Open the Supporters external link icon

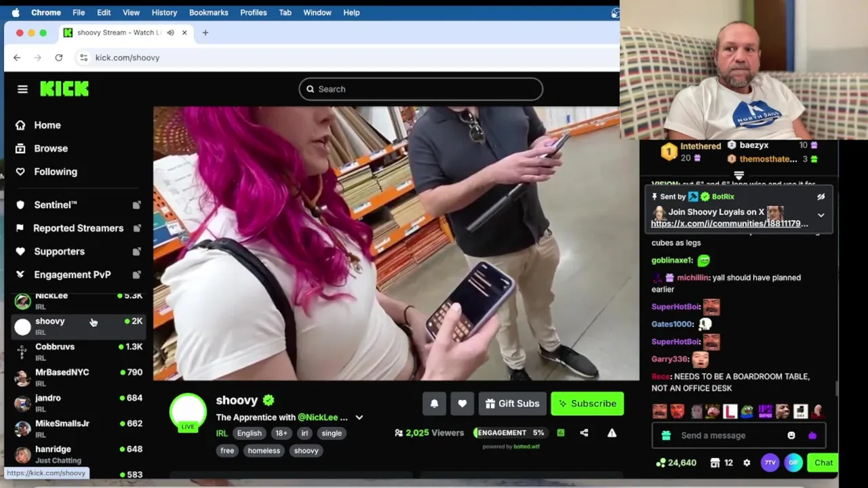(x=136, y=251)
